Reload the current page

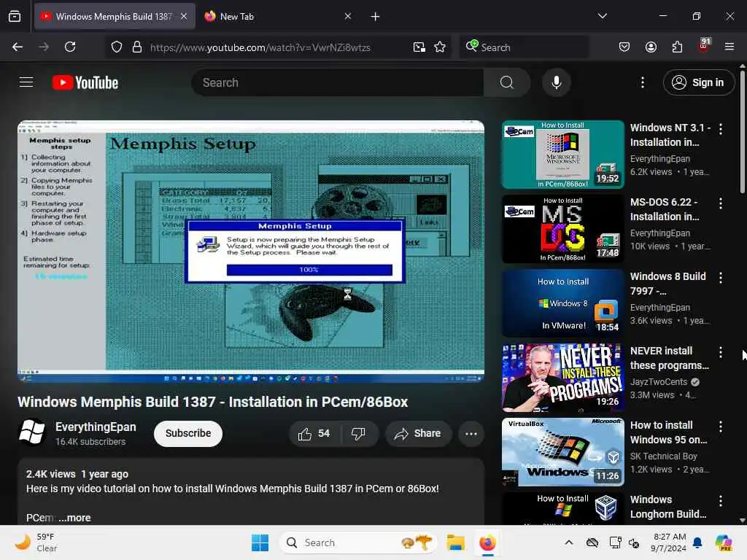(x=70, y=47)
